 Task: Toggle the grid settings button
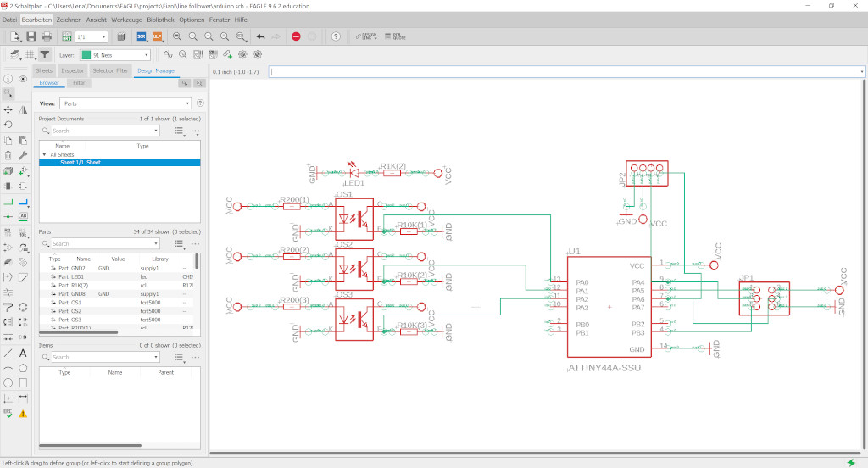point(30,55)
